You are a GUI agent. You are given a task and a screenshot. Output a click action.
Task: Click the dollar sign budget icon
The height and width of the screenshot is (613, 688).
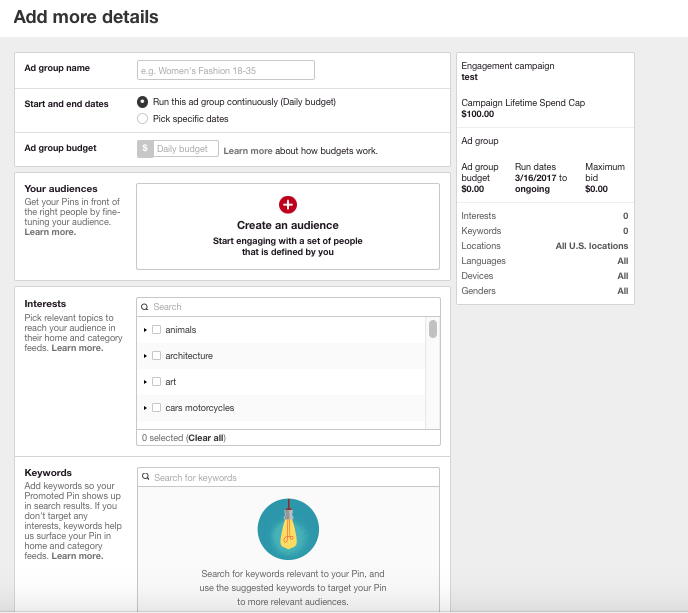click(x=145, y=149)
